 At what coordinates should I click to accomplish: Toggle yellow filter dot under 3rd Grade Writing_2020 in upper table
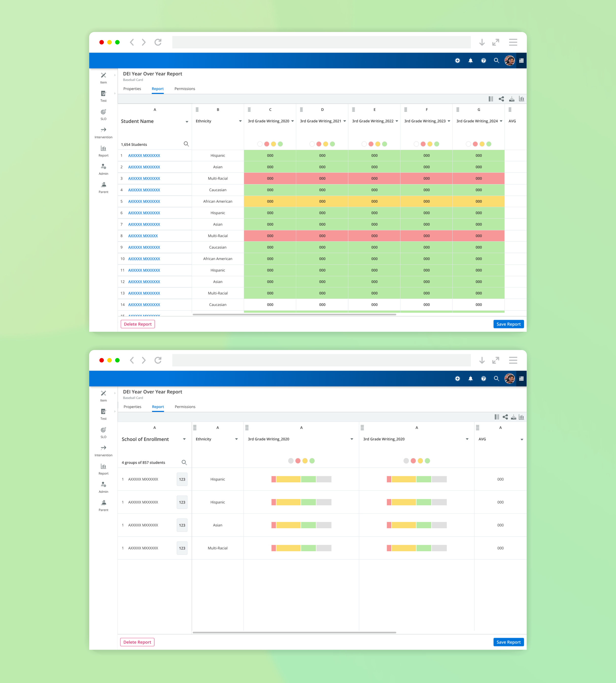[274, 144]
